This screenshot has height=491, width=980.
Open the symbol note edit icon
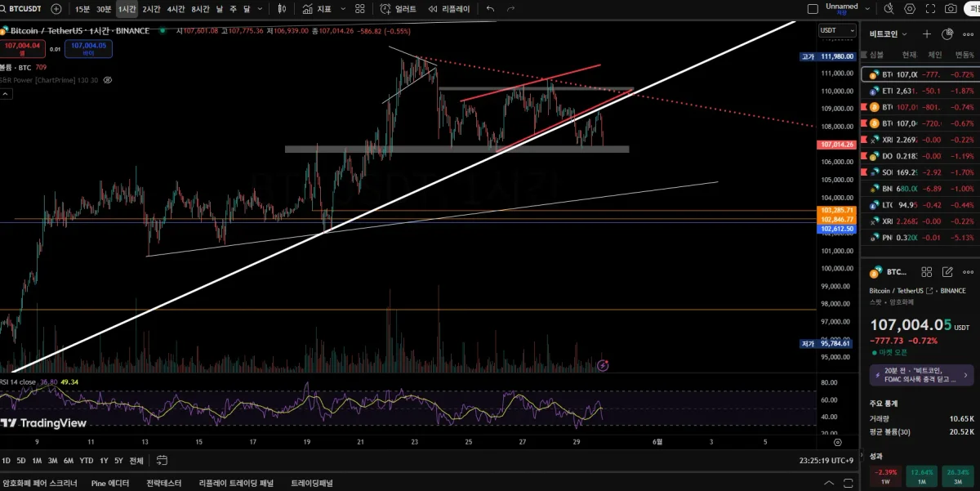pyautogui.click(x=947, y=272)
